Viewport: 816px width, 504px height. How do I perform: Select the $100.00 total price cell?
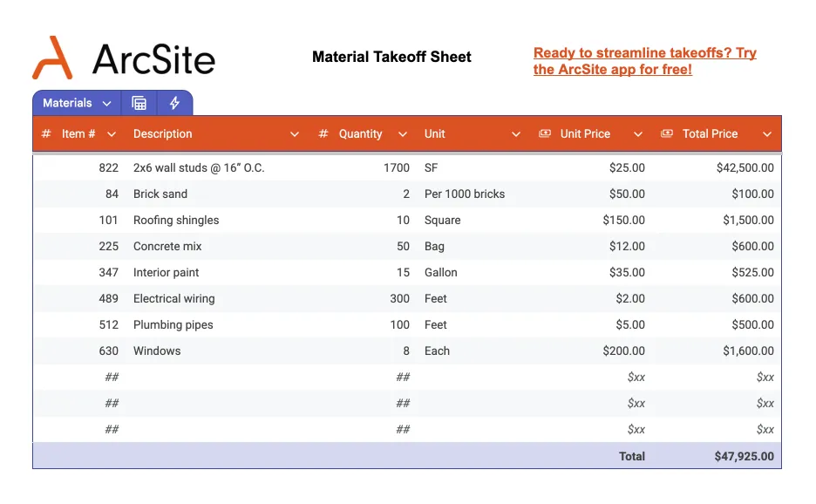752,194
